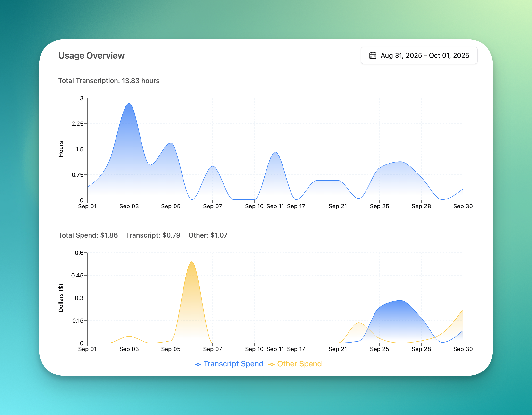Screen dimensions: 532x415
Task: Click the Other $1.07 label
Action: pos(208,235)
